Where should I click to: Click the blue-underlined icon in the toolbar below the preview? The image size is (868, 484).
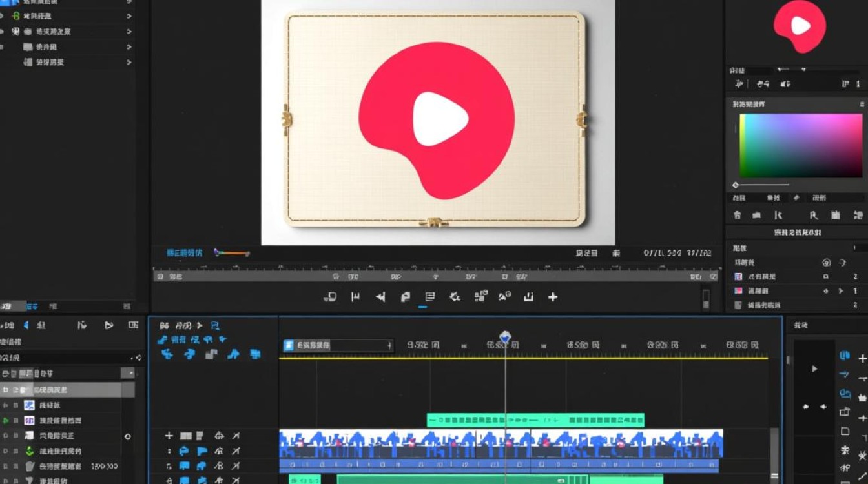pos(429,297)
